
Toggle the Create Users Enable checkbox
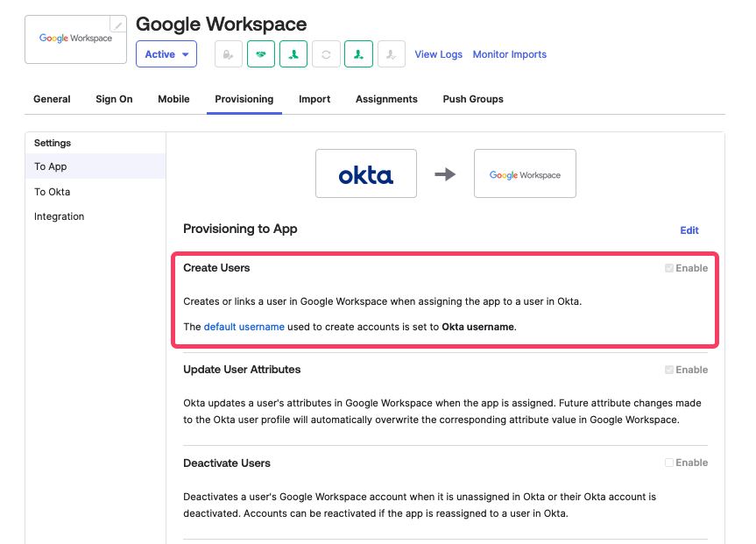(669, 268)
